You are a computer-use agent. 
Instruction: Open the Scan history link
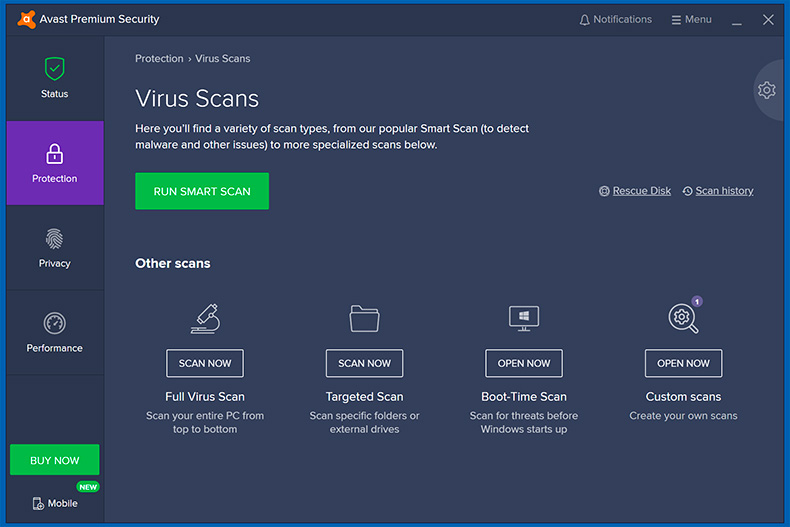pyautogui.click(x=725, y=191)
